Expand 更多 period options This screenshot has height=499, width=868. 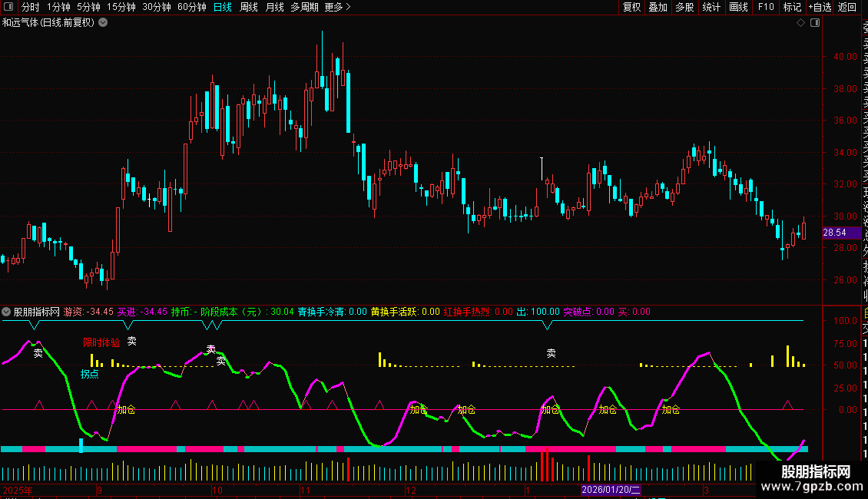[x=338, y=7]
